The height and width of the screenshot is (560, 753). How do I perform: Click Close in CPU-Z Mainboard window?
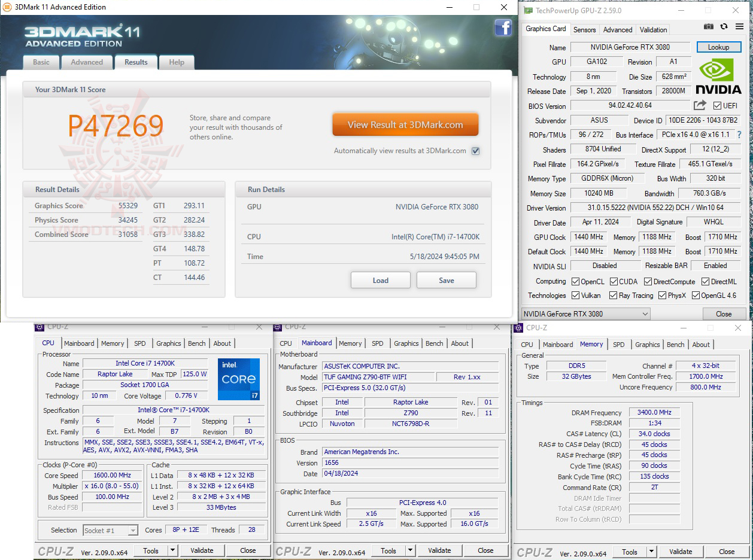(485, 550)
